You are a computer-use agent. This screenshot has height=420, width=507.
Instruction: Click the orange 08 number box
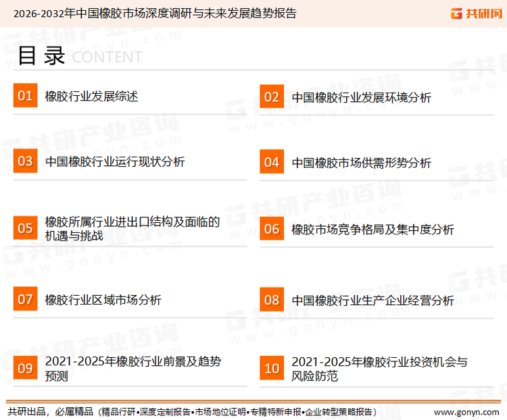pos(272,300)
